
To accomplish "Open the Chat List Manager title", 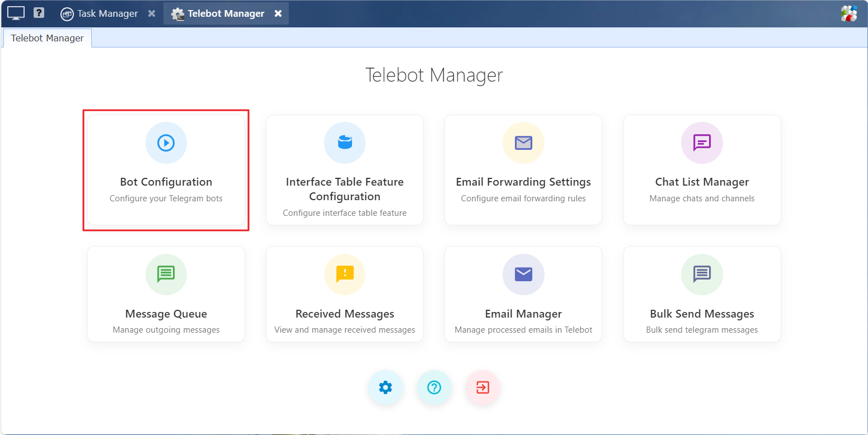I will pos(702,182).
